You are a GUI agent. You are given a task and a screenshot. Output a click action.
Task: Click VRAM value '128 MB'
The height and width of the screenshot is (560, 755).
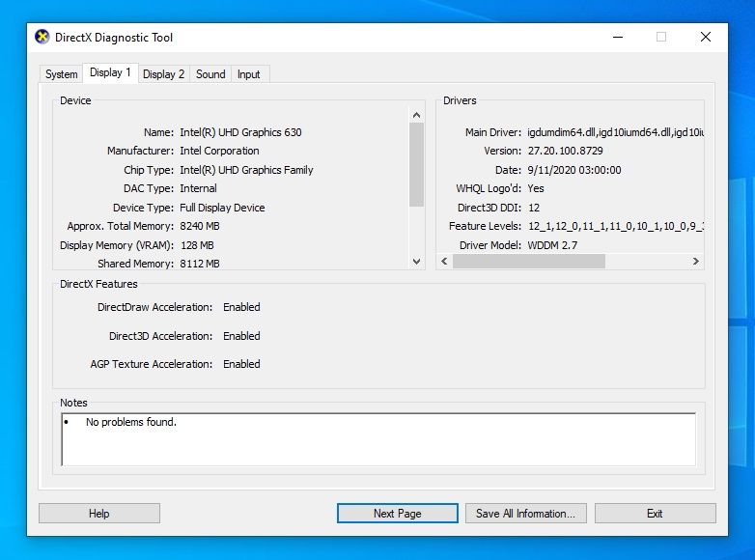pos(197,245)
